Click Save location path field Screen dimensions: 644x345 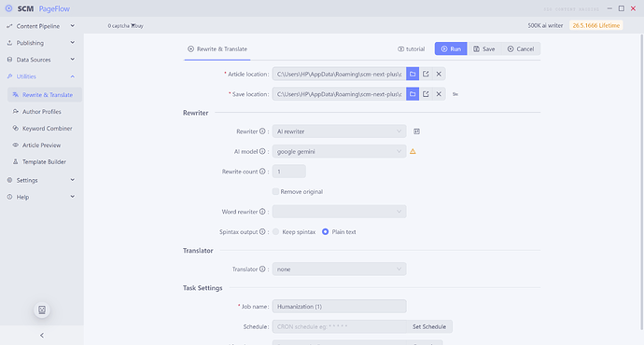[x=339, y=94]
